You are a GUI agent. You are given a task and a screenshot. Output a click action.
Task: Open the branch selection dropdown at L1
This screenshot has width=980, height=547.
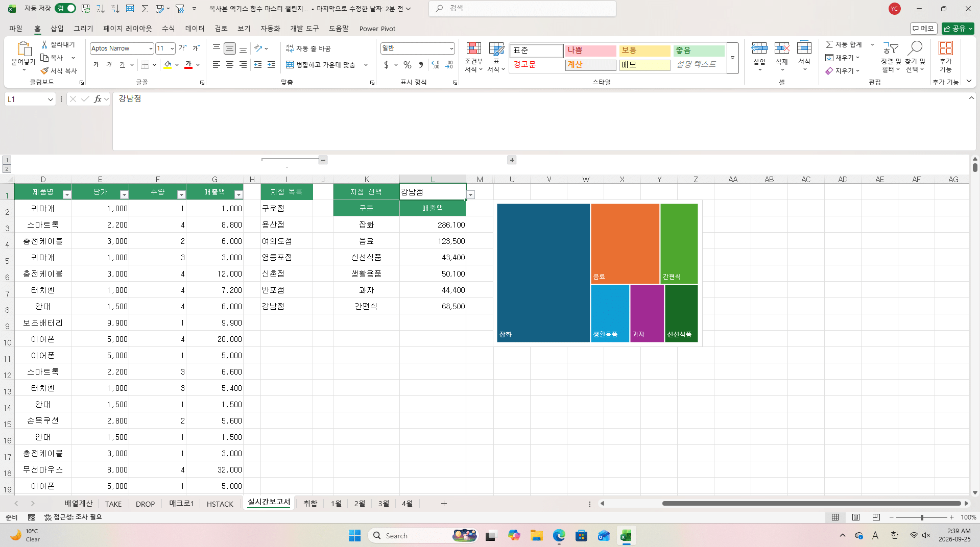(471, 194)
